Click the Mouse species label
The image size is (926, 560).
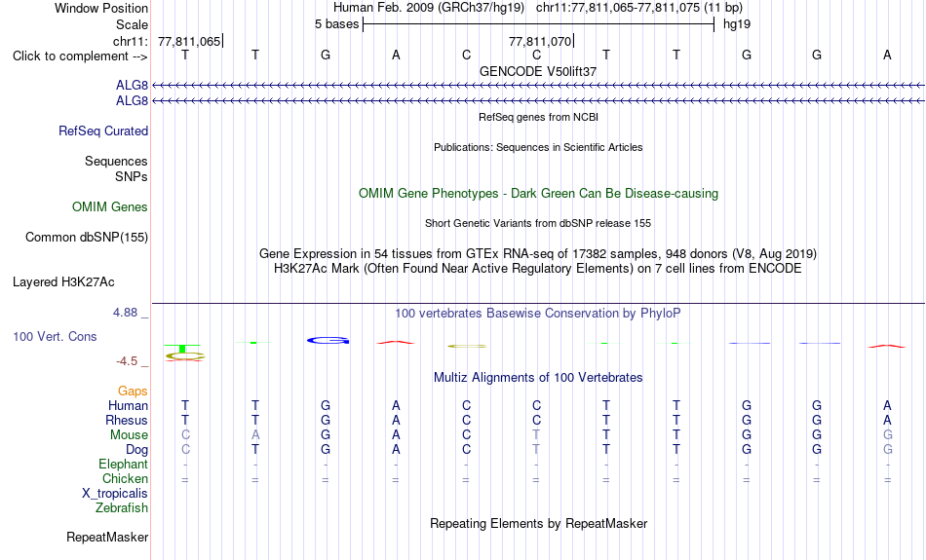[129, 435]
